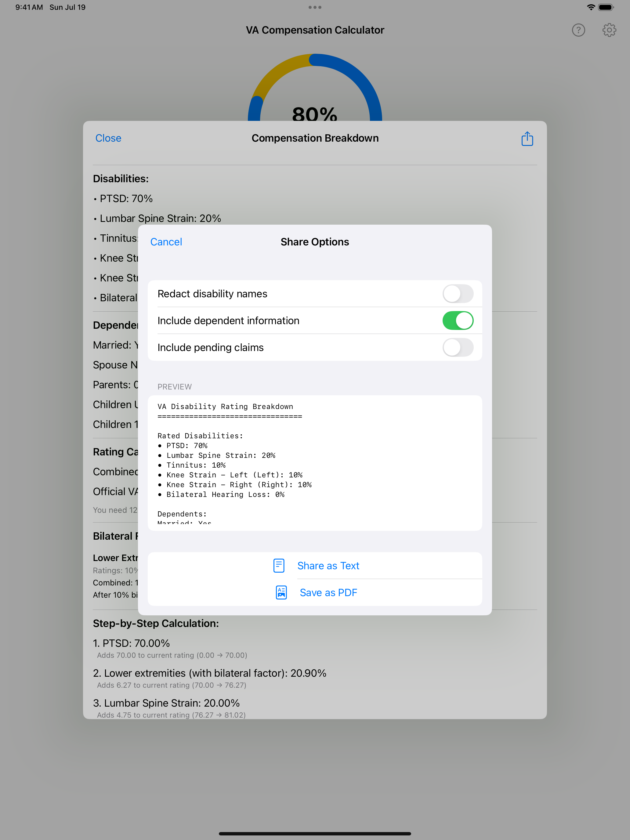Screen dimensions: 630x840
Task: Tap 'Bilateral Hearing Loss: 0%' preview line
Action: 221,494
